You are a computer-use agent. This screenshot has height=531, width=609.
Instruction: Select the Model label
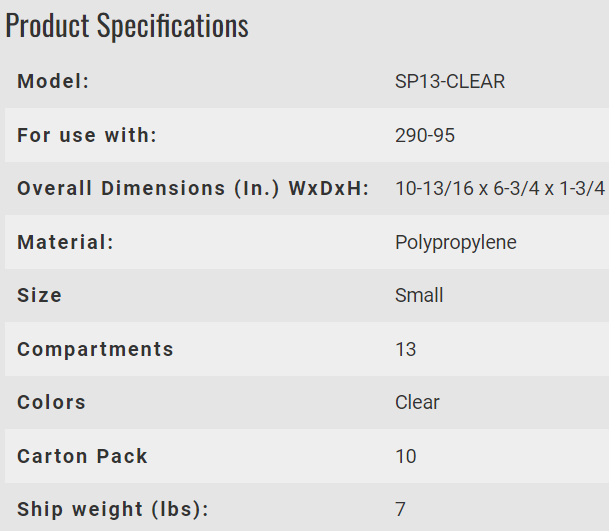tap(53, 82)
